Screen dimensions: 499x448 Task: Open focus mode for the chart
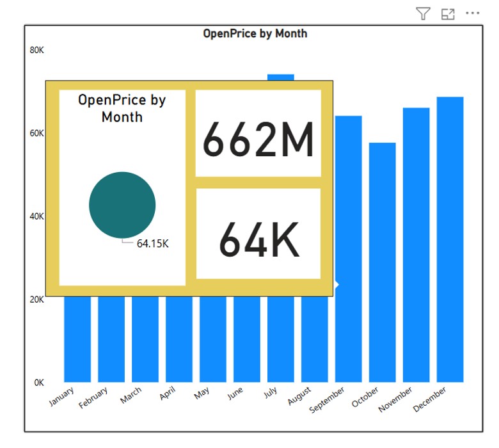pos(448,13)
